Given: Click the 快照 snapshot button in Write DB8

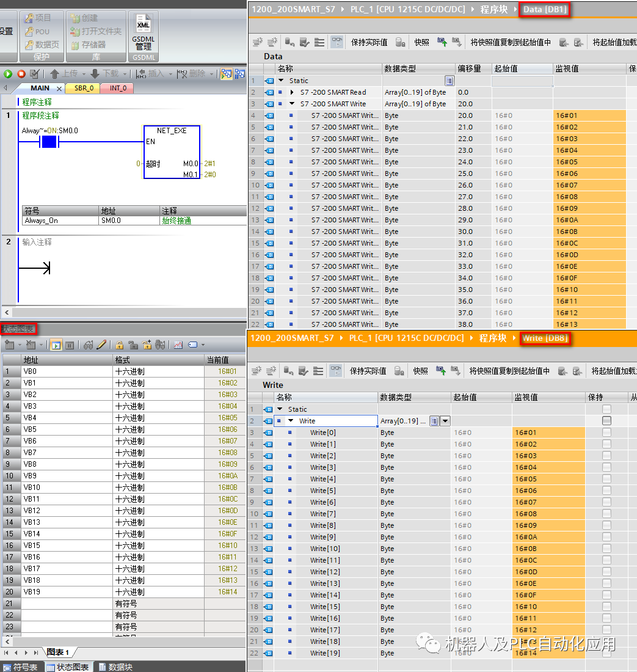Looking at the screenshot, I should [421, 371].
